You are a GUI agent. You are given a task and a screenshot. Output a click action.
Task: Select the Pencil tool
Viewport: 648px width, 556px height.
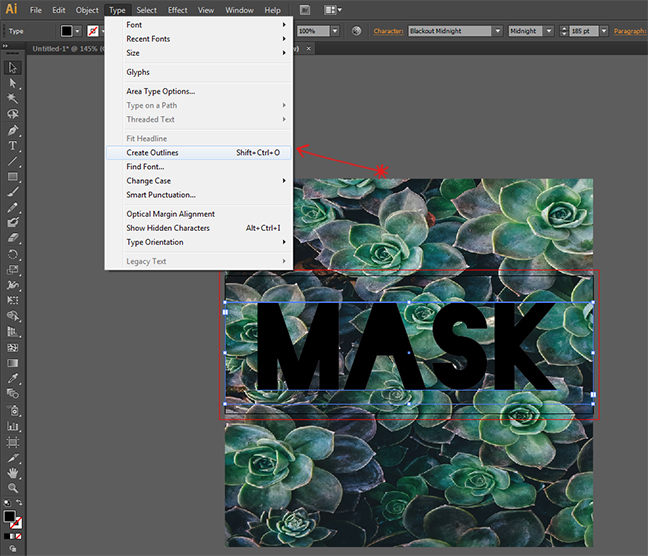13,207
